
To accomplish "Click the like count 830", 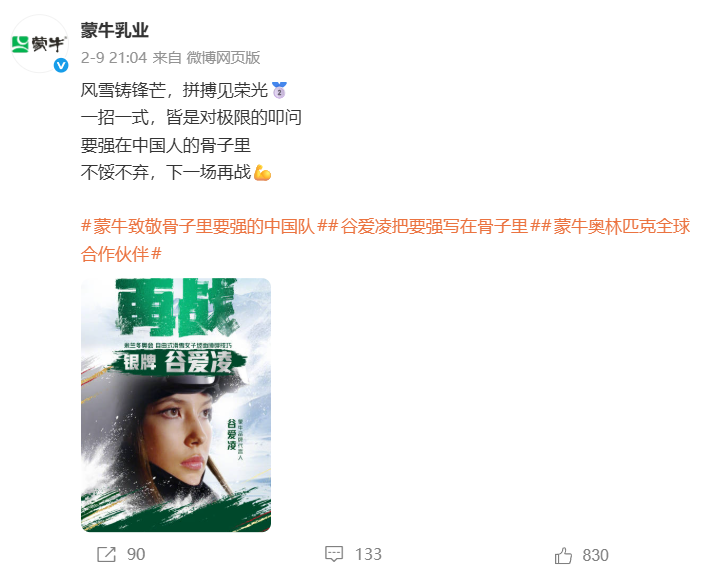I will (x=595, y=555).
